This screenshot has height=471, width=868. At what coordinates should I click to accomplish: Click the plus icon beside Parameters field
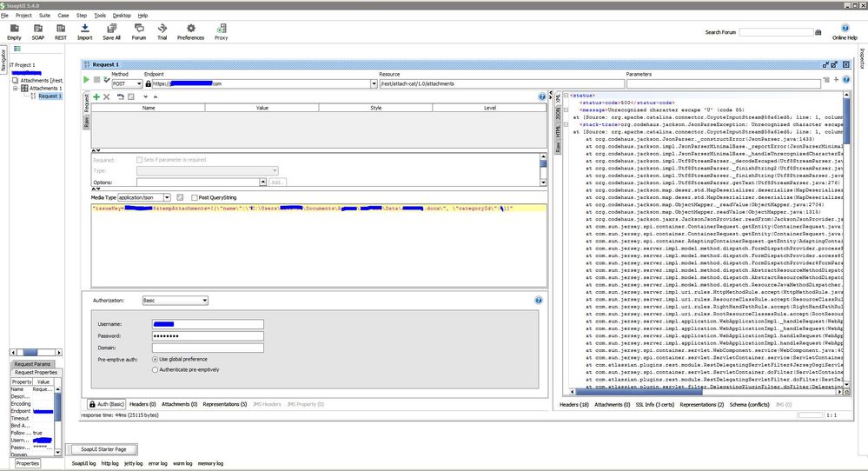pos(837,80)
